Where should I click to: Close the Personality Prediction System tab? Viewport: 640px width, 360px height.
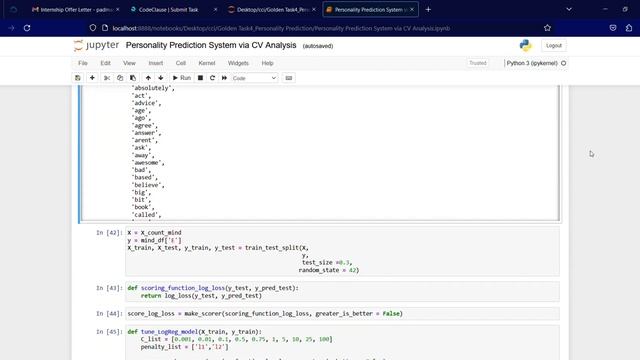tap(412, 9)
